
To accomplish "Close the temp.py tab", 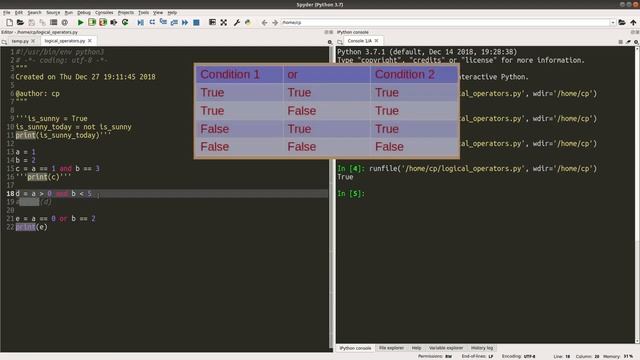I will (x=33, y=41).
